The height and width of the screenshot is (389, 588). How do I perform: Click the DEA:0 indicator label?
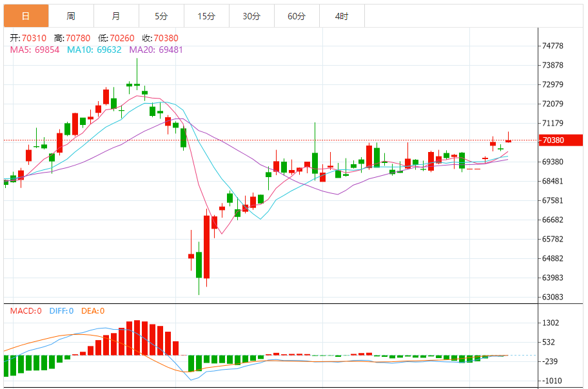[x=93, y=311]
